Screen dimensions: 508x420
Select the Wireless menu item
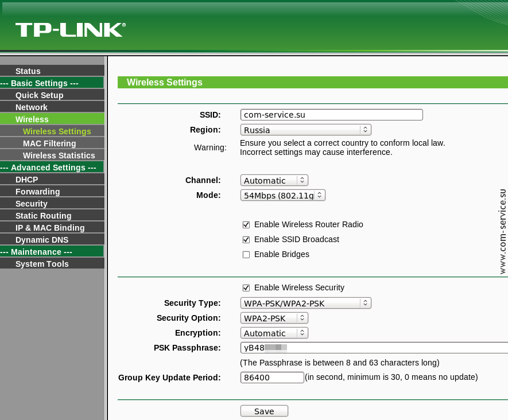pyautogui.click(x=52, y=119)
